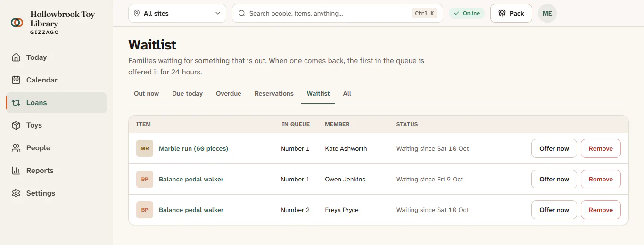This screenshot has width=644, height=245.
Task: Click the Toys box icon
Action: pos(16,125)
